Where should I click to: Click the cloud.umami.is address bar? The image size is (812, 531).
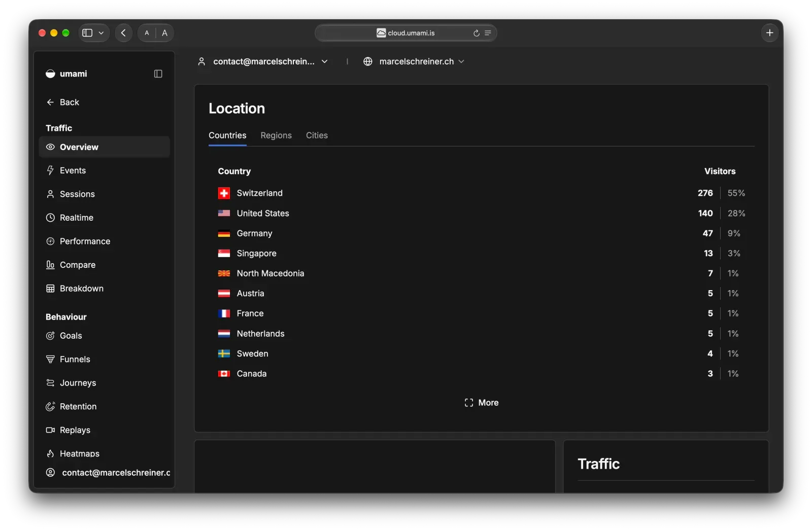405,33
